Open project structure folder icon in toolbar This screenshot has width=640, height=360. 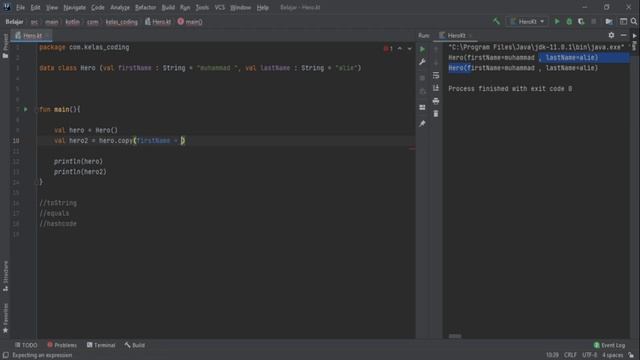[x=609, y=21]
